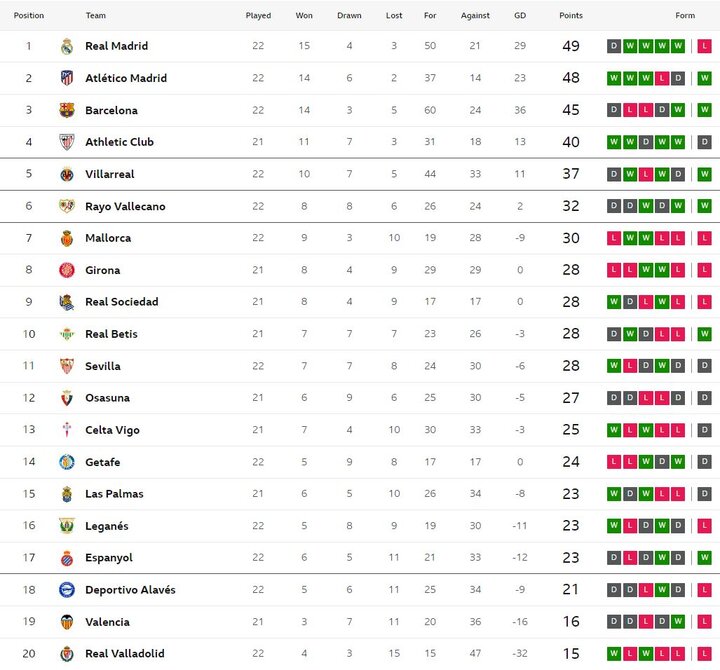Click Barcelona's latest green W form badge
Screen dimensions: 720x670
point(705,110)
